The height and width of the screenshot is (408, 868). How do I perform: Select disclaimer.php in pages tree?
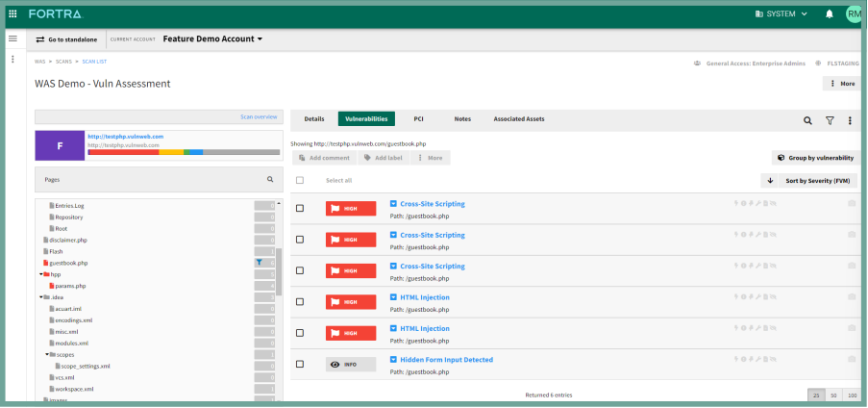point(68,240)
